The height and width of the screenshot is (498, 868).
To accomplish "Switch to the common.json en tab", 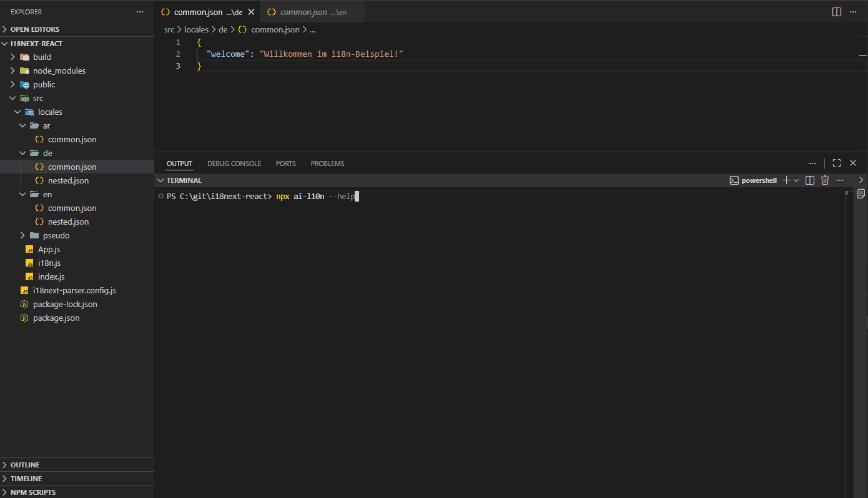I will pos(313,12).
